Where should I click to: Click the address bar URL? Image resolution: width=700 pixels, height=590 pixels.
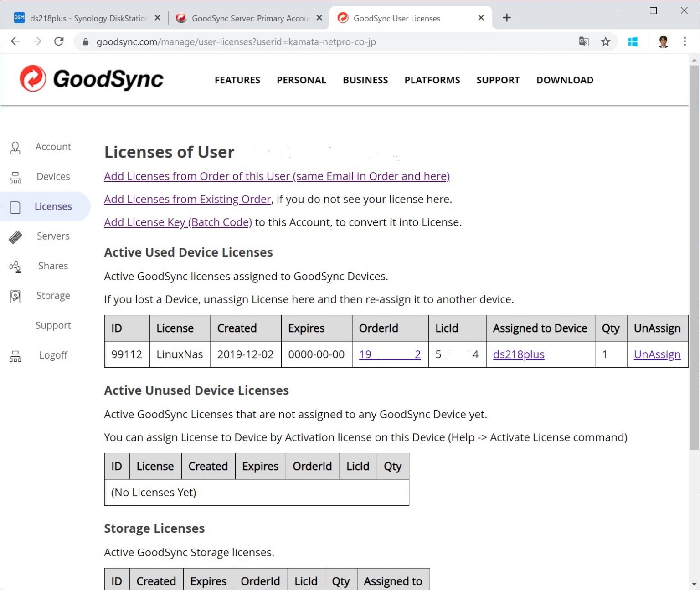click(x=236, y=42)
